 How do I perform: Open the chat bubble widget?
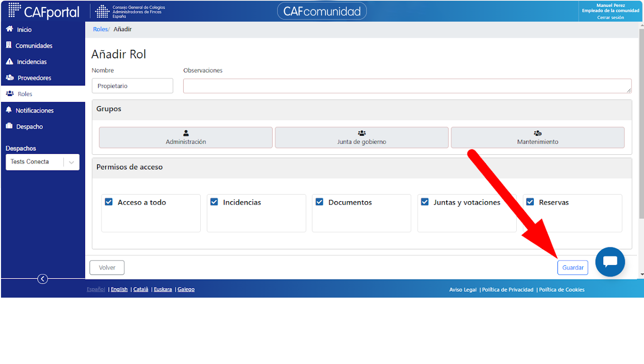610,262
